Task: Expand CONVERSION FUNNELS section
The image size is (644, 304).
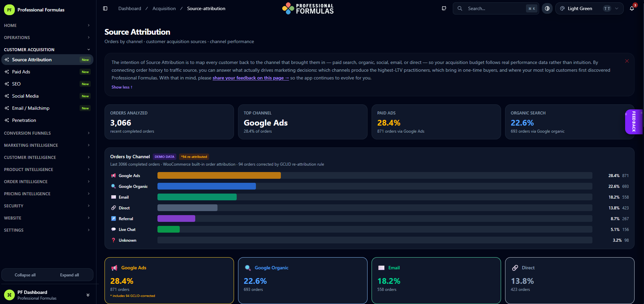Action: (47, 133)
